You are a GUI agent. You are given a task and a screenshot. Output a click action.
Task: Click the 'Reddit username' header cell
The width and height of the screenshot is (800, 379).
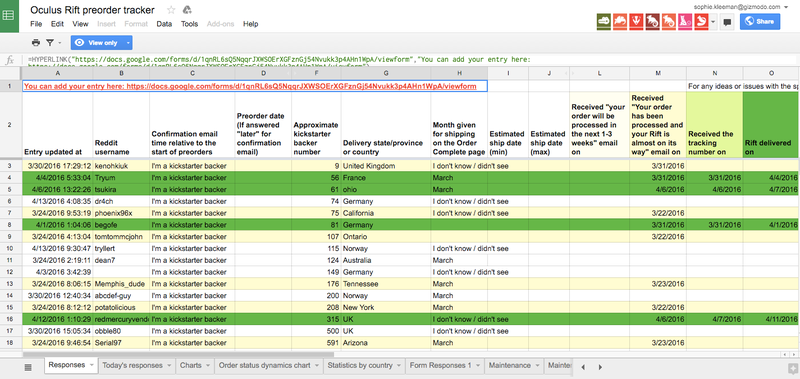(121, 125)
